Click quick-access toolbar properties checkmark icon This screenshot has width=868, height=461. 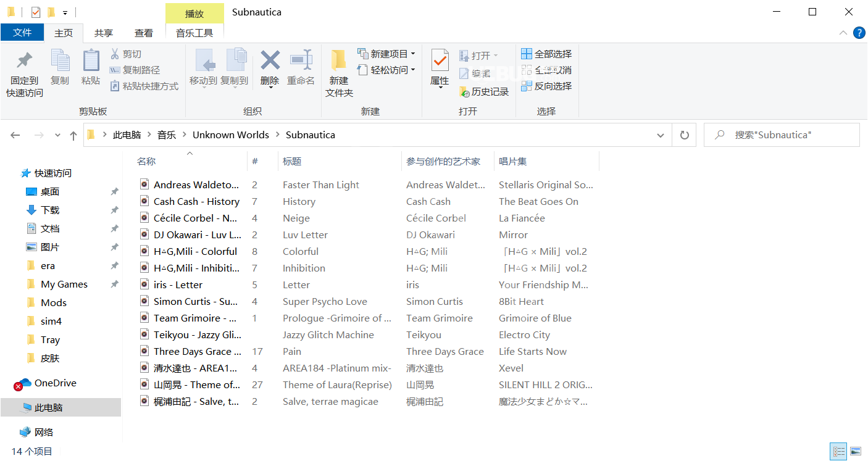35,12
